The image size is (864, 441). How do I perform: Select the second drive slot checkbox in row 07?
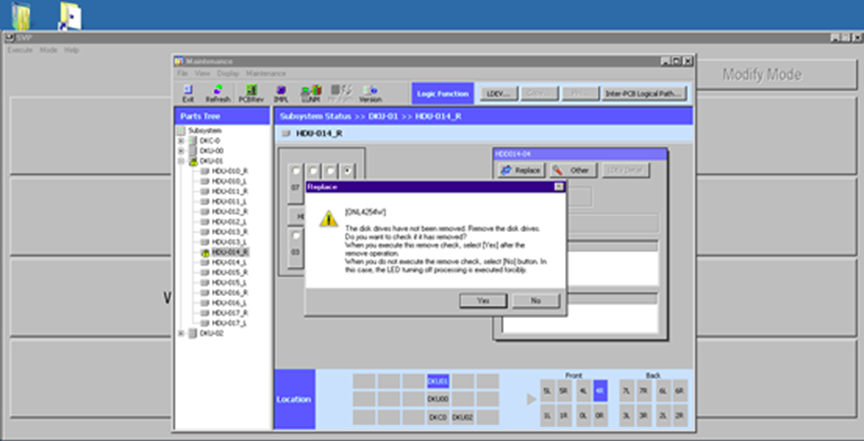[314, 171]
